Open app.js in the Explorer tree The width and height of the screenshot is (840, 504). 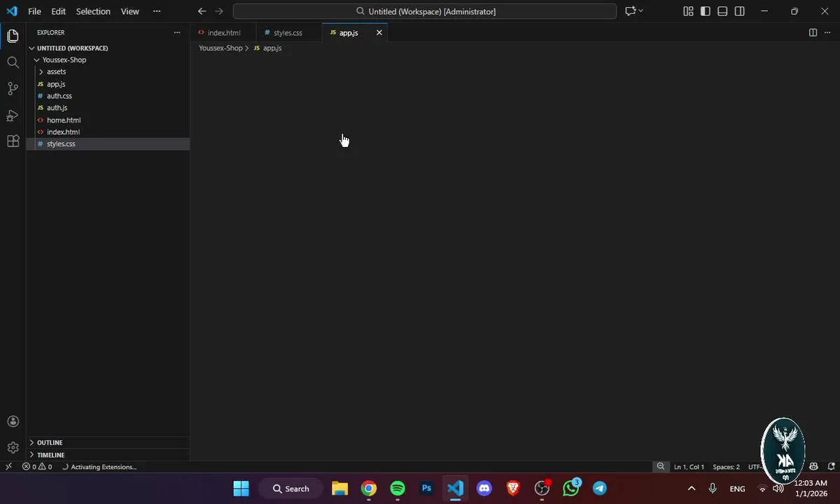pos(108,84)
